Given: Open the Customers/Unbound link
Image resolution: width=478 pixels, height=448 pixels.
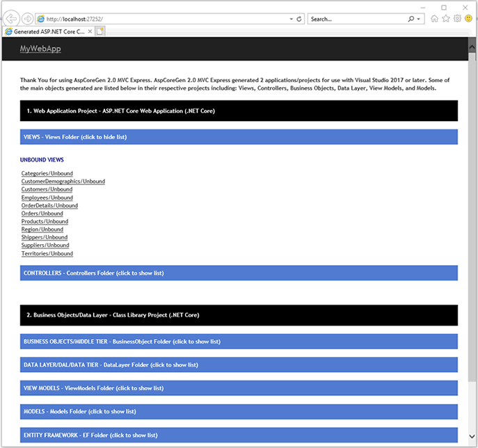Looking at the screenshot, I should [x=47, y=189].
